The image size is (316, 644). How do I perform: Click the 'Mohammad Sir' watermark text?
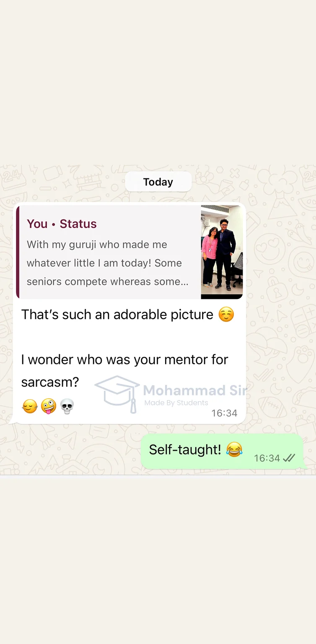[x=195, y=390]
